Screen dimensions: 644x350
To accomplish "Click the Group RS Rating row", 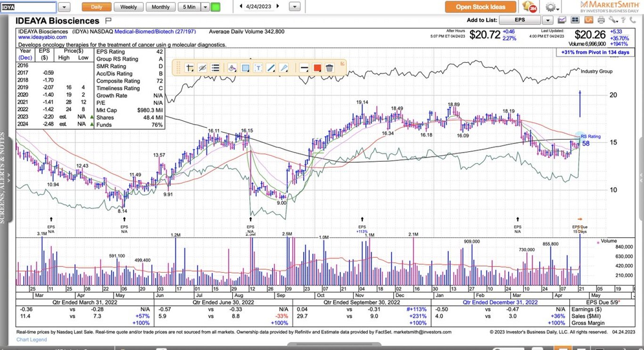I will tap(130, 59).
